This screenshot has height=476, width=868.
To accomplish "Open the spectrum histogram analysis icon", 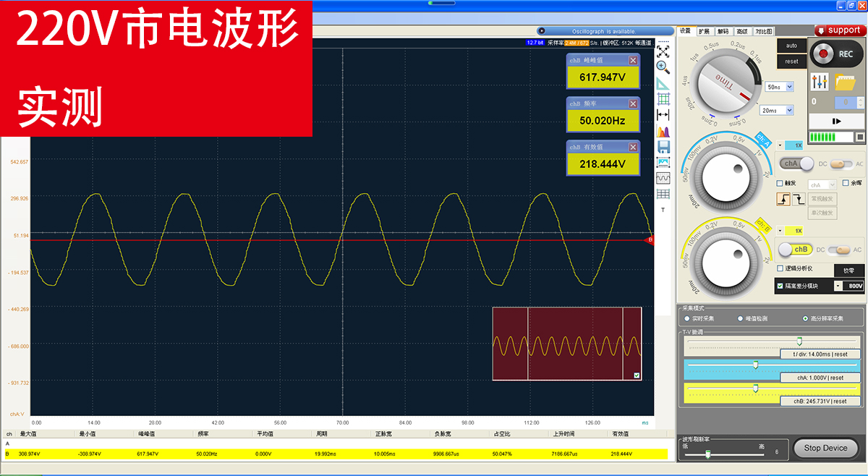I will (663, 131).
